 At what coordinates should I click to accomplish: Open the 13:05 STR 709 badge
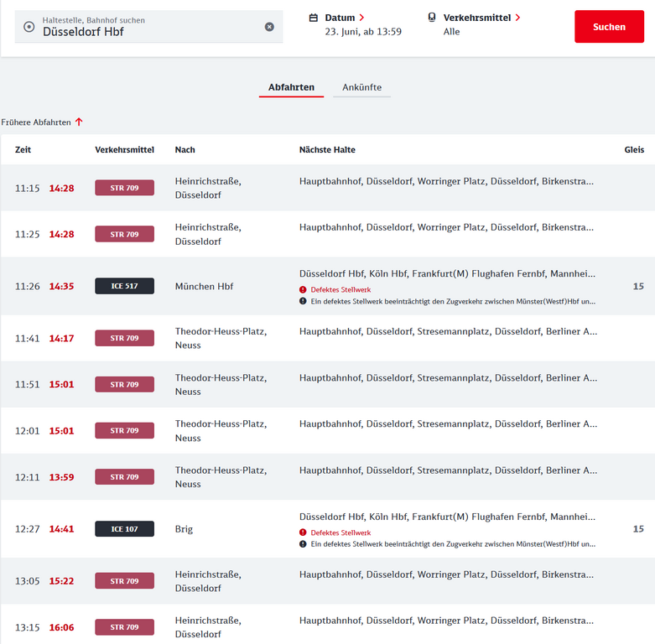[124, 581]
